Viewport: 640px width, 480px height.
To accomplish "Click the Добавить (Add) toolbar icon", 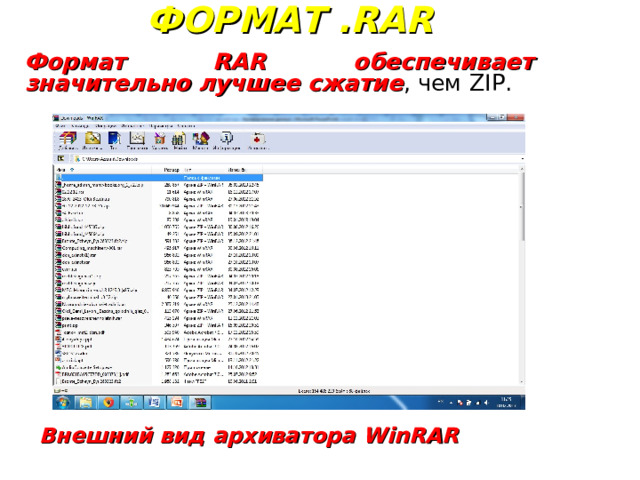I will pos(68,141).
